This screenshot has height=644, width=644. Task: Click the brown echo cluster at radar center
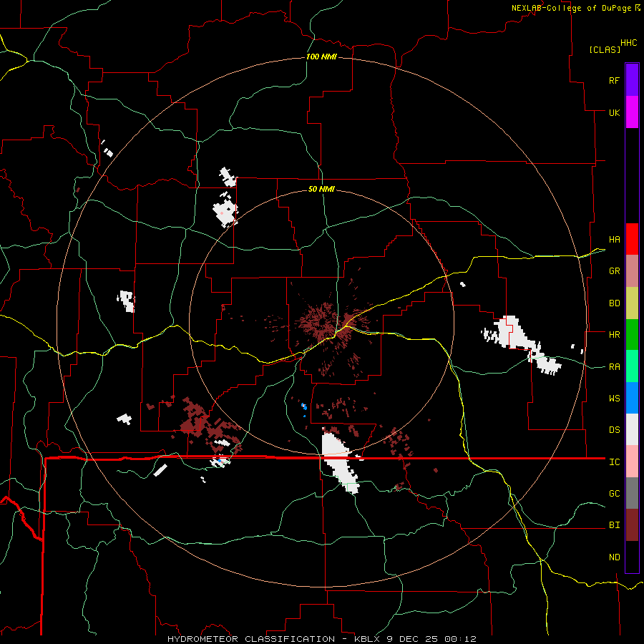point(324,323)
